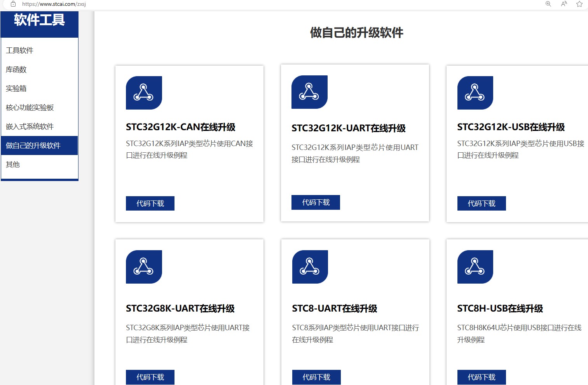Click the STC8H8K64U芯片 USB description text
Screen dimensions: 588x385
click(x=520, y=334)
